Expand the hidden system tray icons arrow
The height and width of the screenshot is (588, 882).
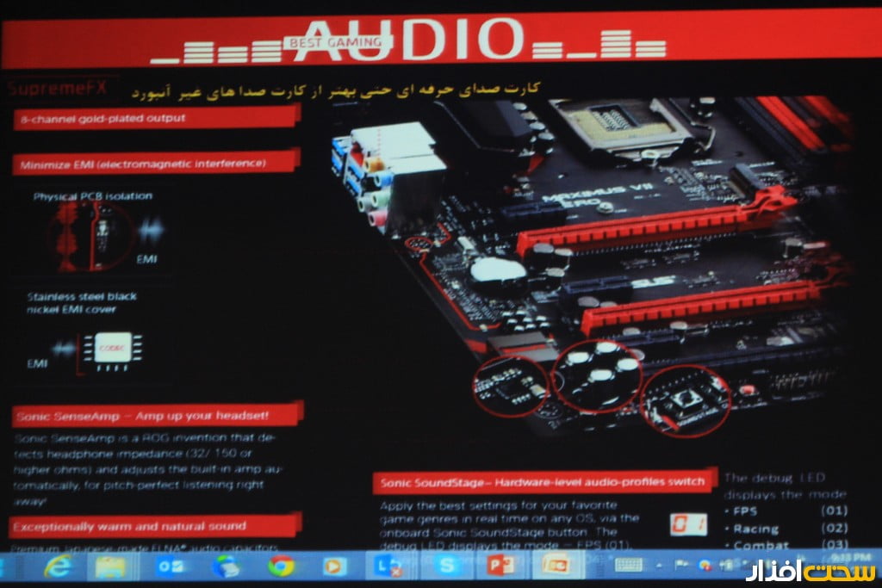point(659,566)
